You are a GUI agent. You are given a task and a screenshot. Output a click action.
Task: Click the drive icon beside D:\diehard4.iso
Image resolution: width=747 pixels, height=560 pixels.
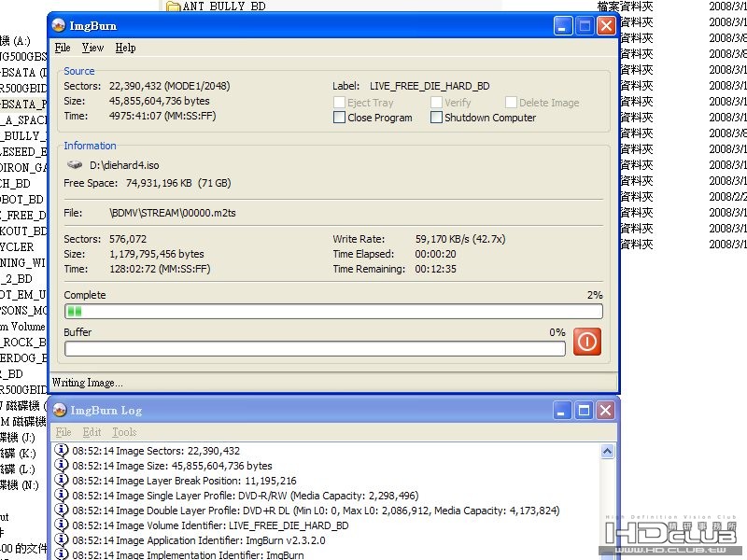pos(75,165)
